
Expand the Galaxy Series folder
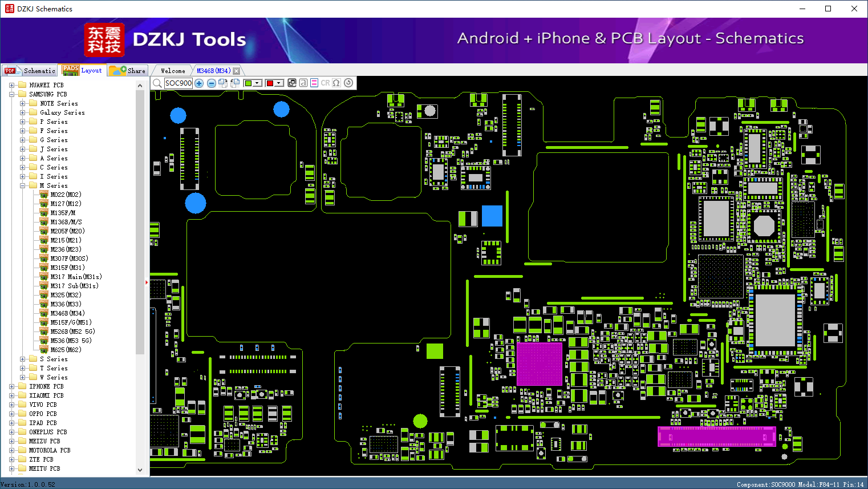pos(22,112)
